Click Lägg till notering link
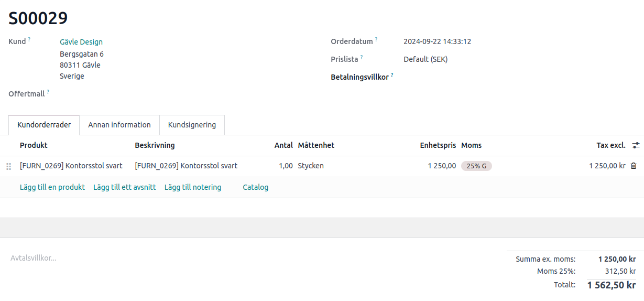Viewport: 644px width, 301px height. [193, 187]
